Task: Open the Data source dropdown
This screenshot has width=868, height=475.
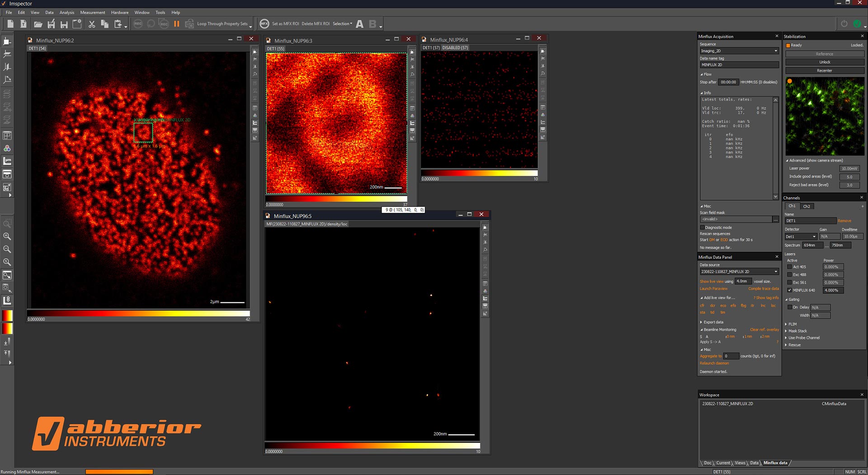Action: [776, 272]
